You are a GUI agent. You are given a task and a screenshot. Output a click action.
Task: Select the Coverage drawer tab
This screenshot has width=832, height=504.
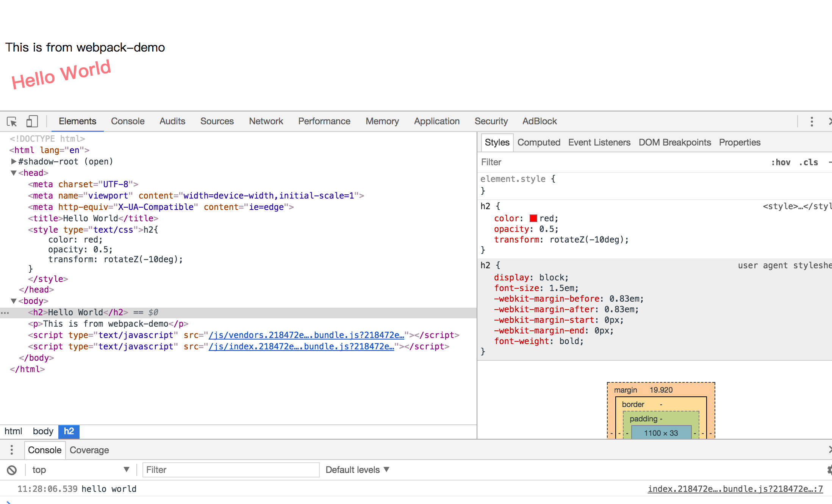(89, 450)
